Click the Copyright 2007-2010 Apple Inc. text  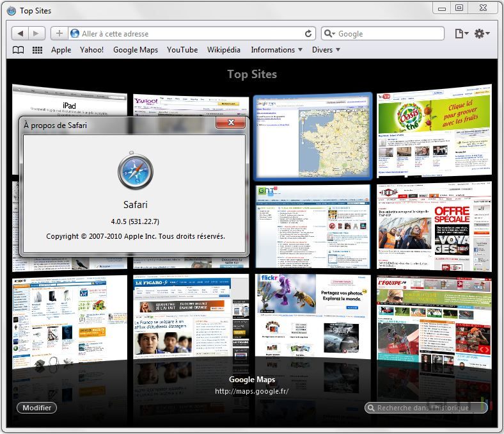pos(136,236)
